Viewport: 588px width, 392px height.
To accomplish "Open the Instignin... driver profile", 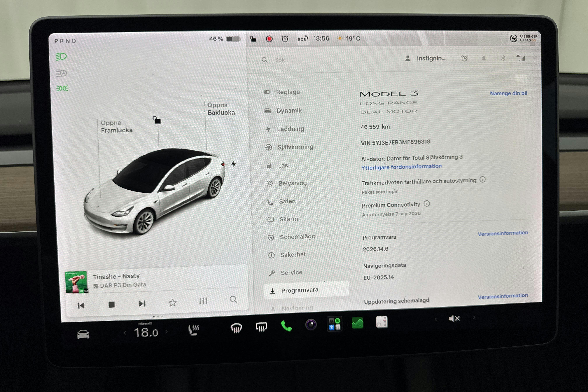I will [425, 58].
